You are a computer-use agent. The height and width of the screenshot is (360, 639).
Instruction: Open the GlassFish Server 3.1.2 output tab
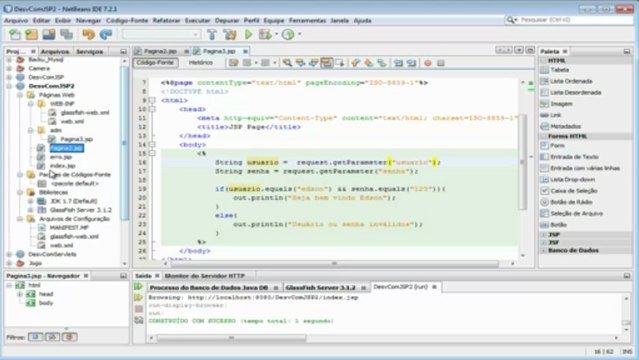(320, 287)
